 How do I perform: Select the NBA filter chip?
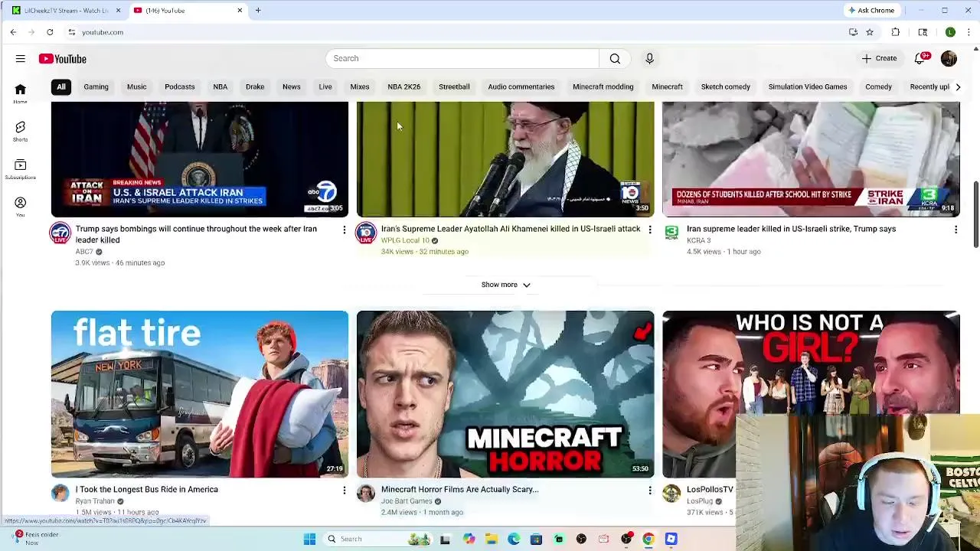point(220,86)
